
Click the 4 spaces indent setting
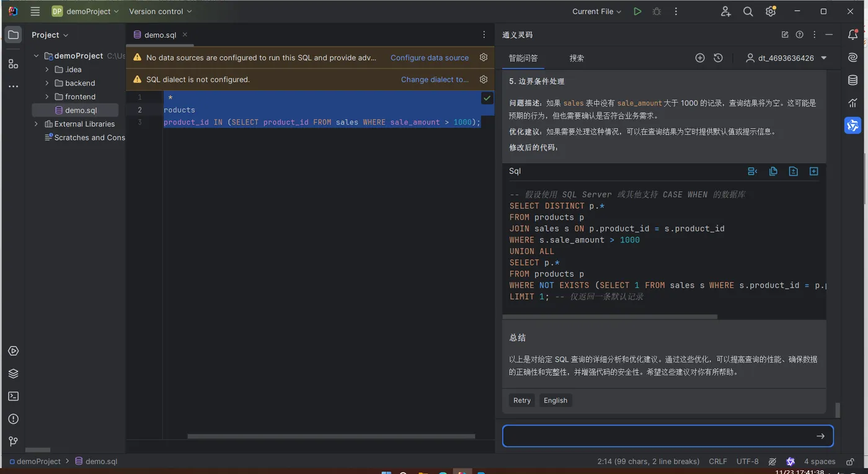pyautogui.click(x=820, y=462)
